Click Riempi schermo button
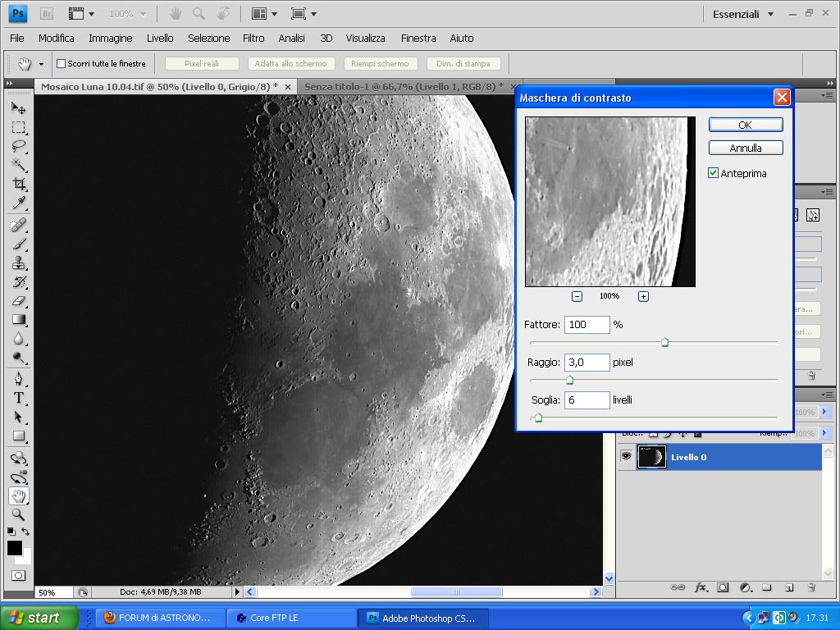This screenshot has height=630, width=840. [380, 64]
